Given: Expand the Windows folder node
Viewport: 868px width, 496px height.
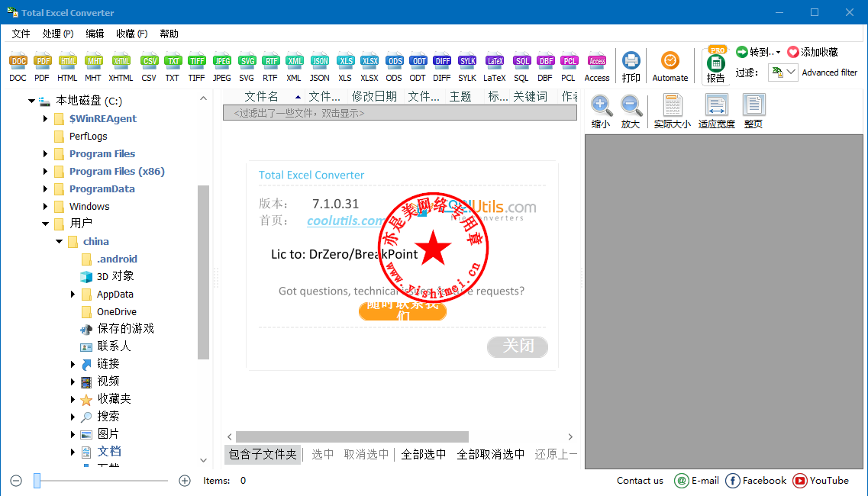Looking at the screenshot, I should pos(45,207).
